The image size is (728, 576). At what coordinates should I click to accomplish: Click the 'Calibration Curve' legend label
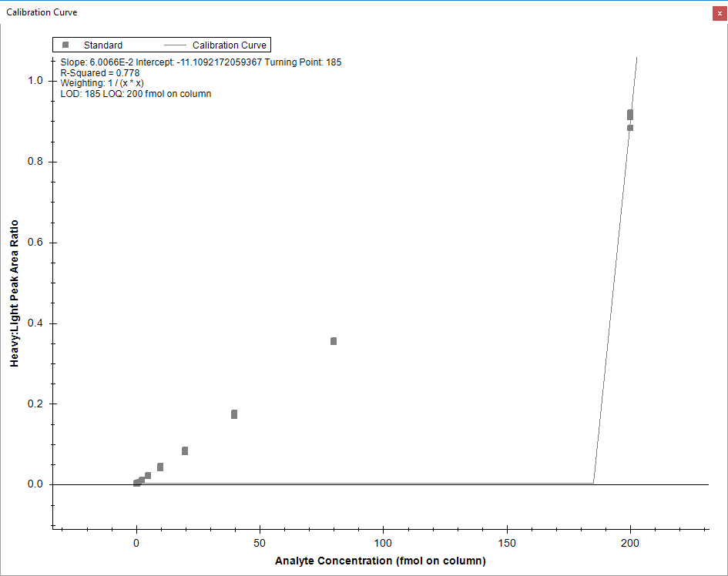(x=230, y=45)
